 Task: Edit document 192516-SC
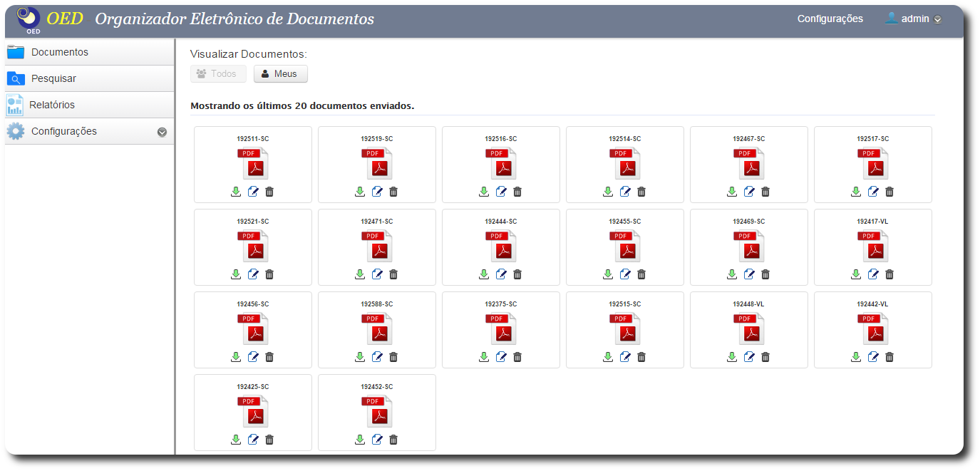[501, 192]
